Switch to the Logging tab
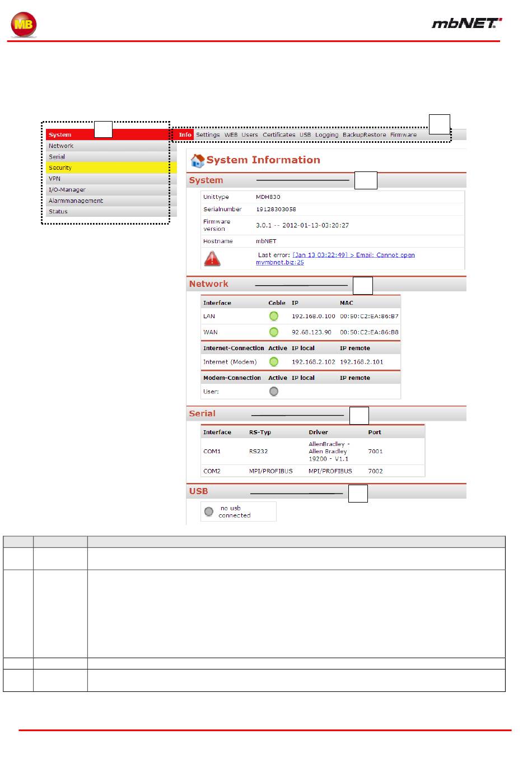 pyautogui.click(x=326, y=135)
